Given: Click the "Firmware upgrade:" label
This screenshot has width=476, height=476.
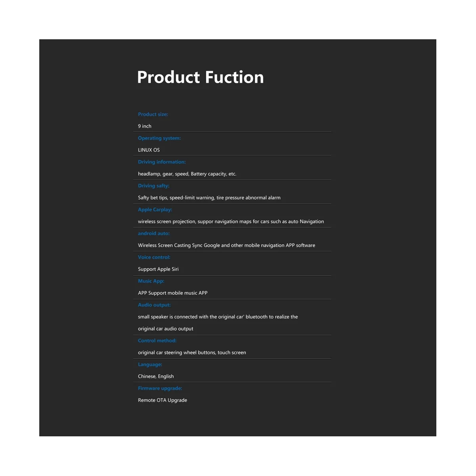Looking at the screenshot, I should click(160, 388).
